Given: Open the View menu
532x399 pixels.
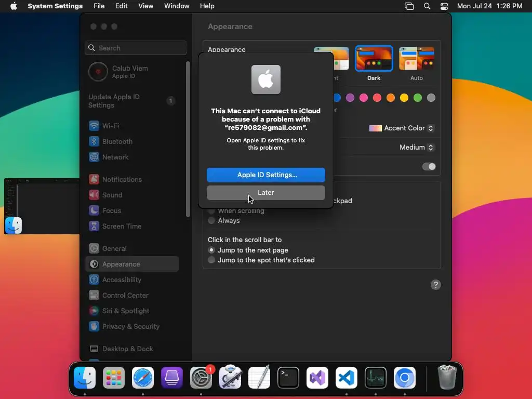Looking at the screenshot, I should [146, 6].
